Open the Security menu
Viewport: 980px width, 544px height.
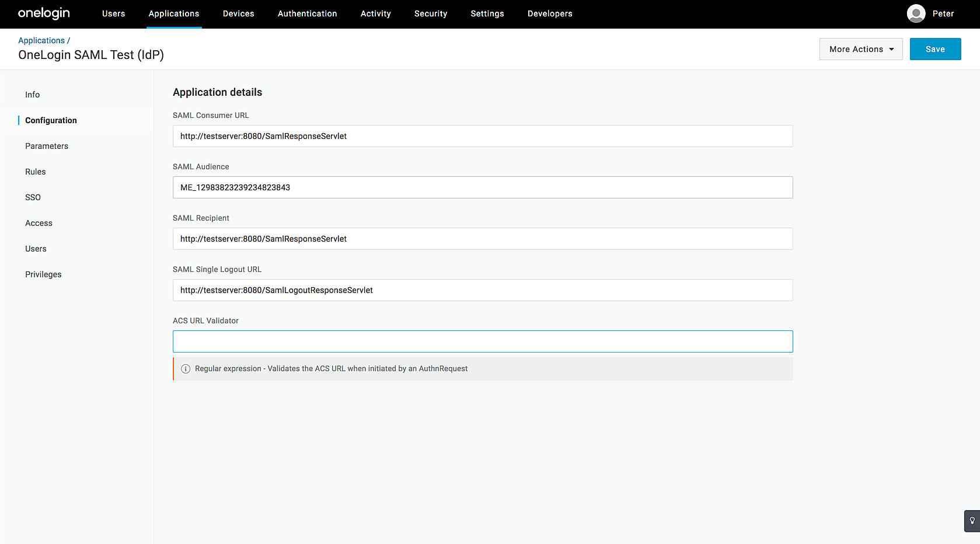pos(430,13)
